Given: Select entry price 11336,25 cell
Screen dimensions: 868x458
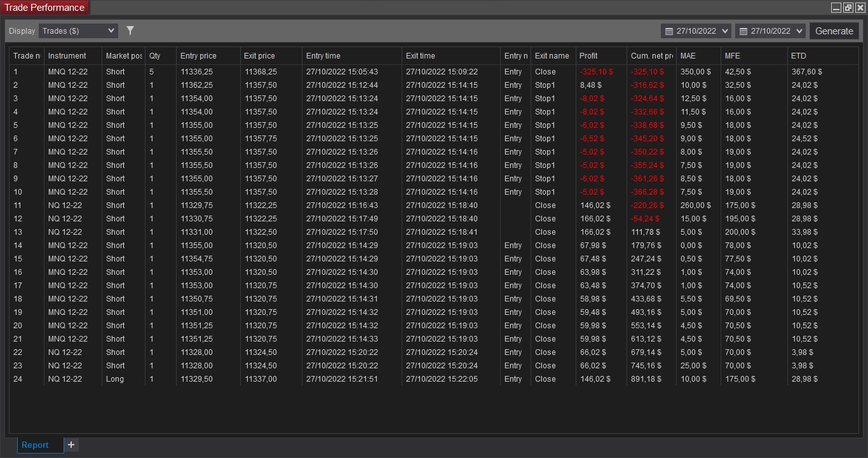Looking at the screenshot, I should point(196,72).
